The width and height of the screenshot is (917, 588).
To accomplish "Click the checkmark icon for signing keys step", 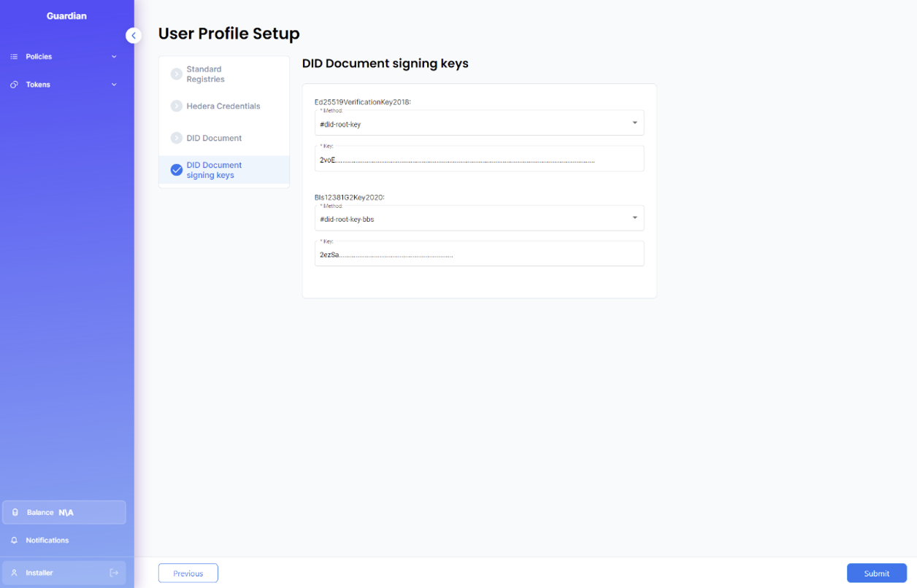I will 176,170.
